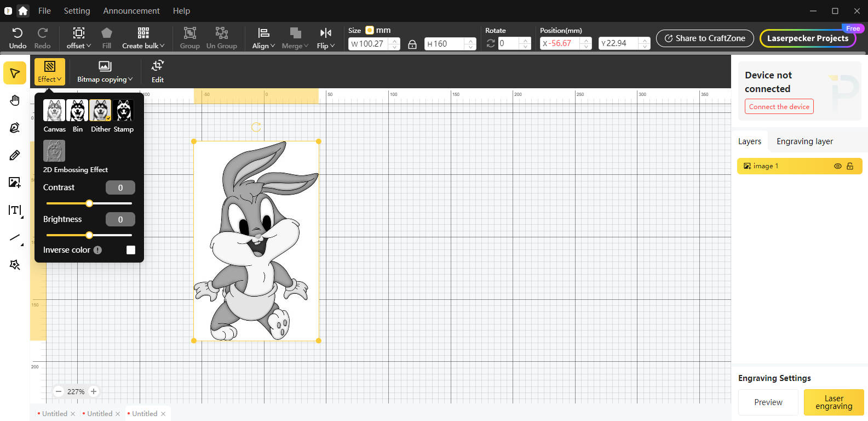Select the Bin effect thumbnail

(x=77, y=110)
